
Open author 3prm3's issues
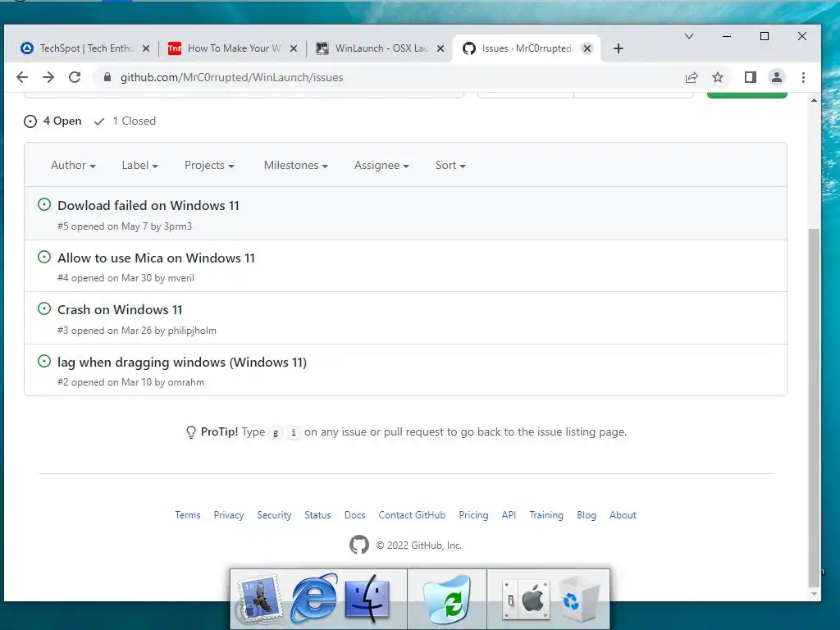[x=178, y=226]
